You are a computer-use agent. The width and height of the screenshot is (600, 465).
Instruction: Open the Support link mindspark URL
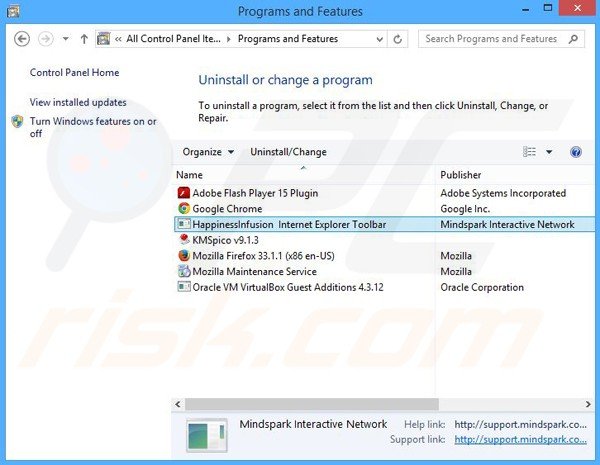520,439
